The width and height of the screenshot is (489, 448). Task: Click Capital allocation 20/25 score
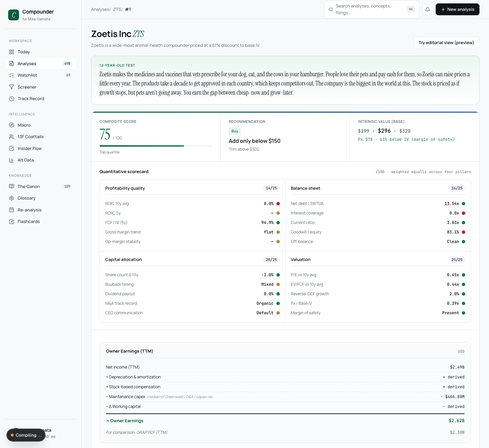[271, 260]
